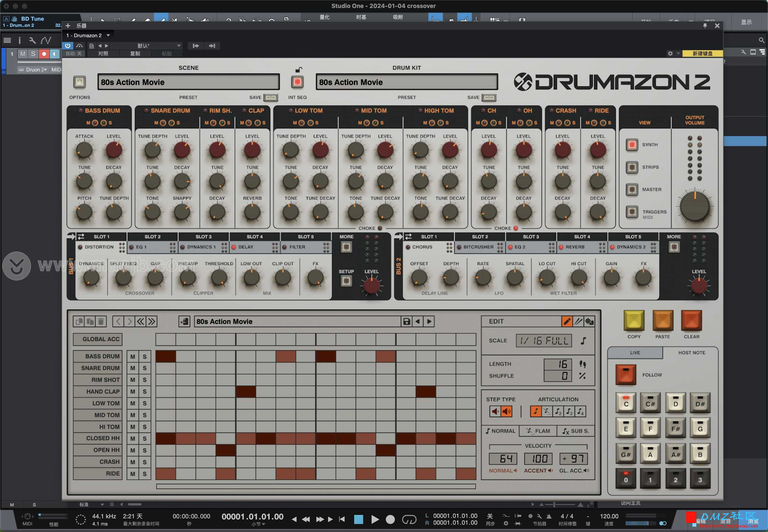Jump forward with double right chevron

pos(152,321)
